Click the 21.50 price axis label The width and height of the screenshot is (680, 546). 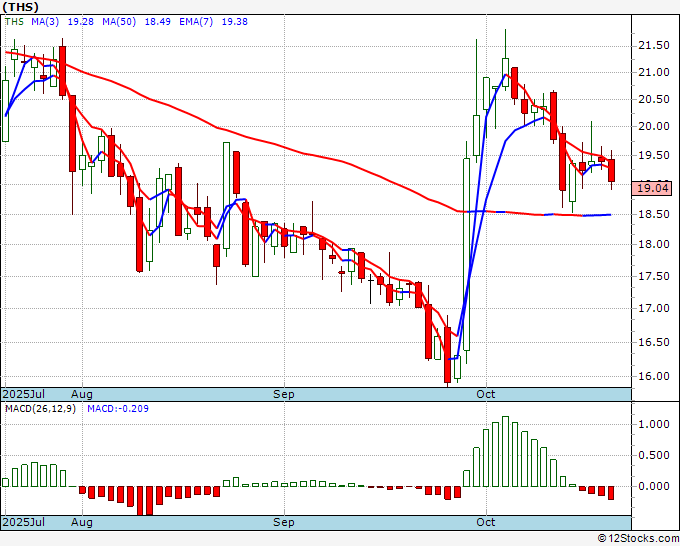(654, 46)
